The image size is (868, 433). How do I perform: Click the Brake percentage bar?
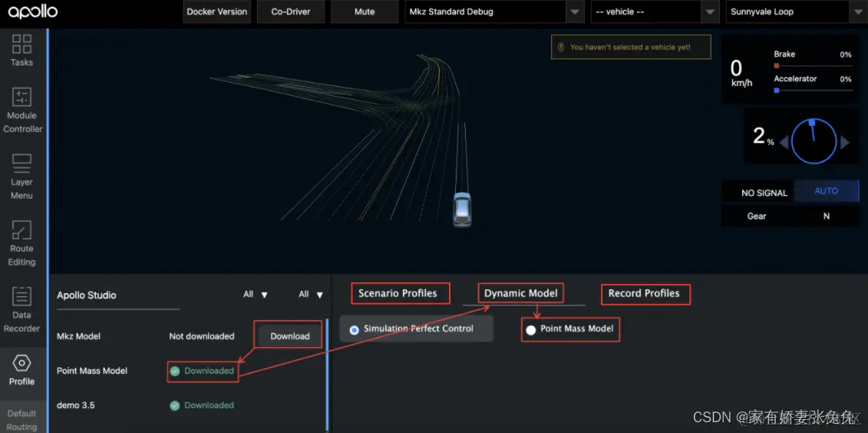[813, 66]
